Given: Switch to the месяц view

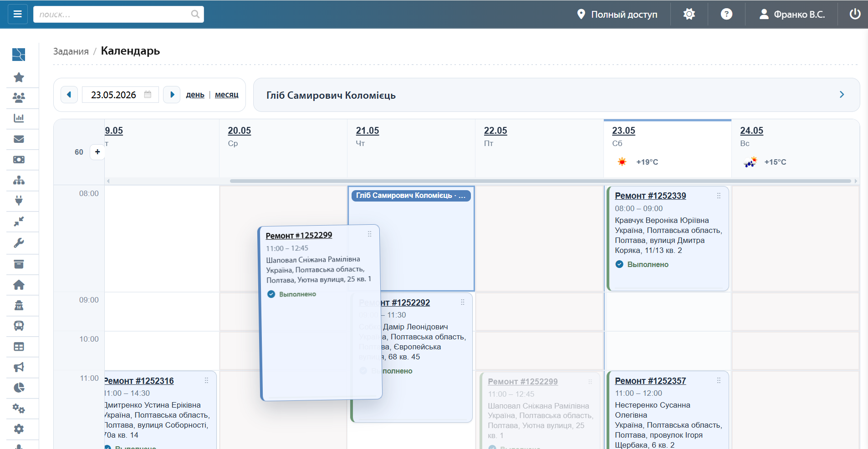Looking at the screenshot, I should 227,95.
